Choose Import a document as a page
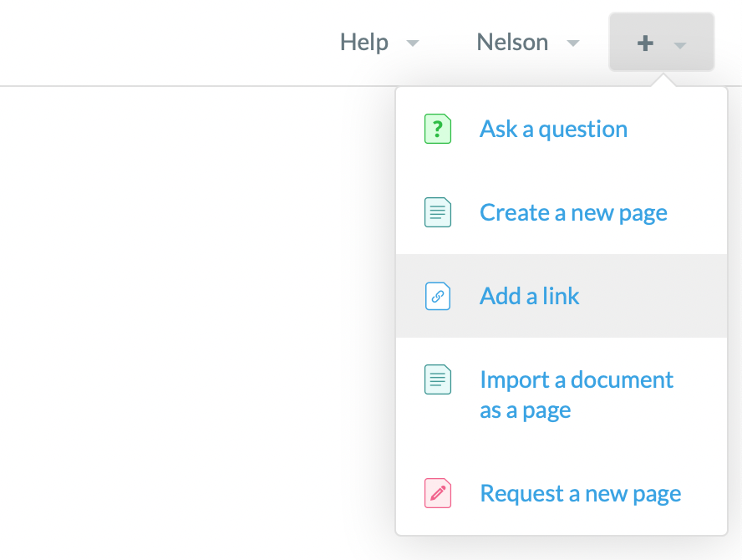 pyautogui.click(x=576, y=380)
